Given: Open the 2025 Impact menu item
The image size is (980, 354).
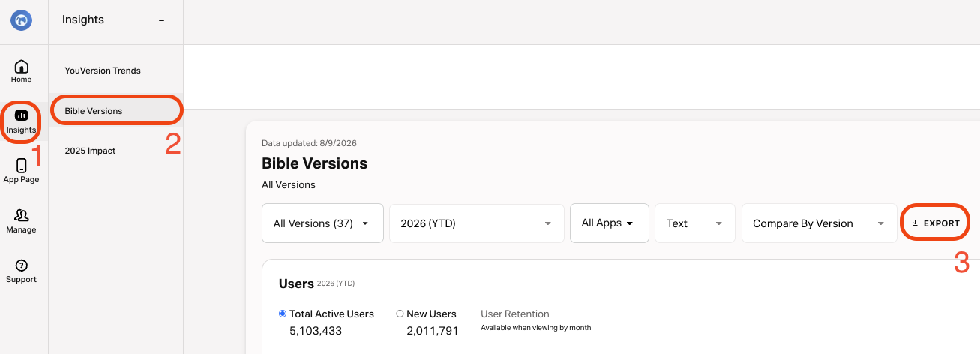Looking at the screenshot, I should point(90,151).
